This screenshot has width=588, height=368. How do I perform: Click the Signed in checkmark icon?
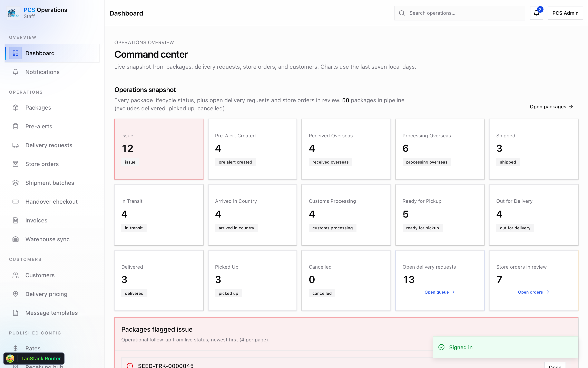pyautogui.click(x=441, y=347)
